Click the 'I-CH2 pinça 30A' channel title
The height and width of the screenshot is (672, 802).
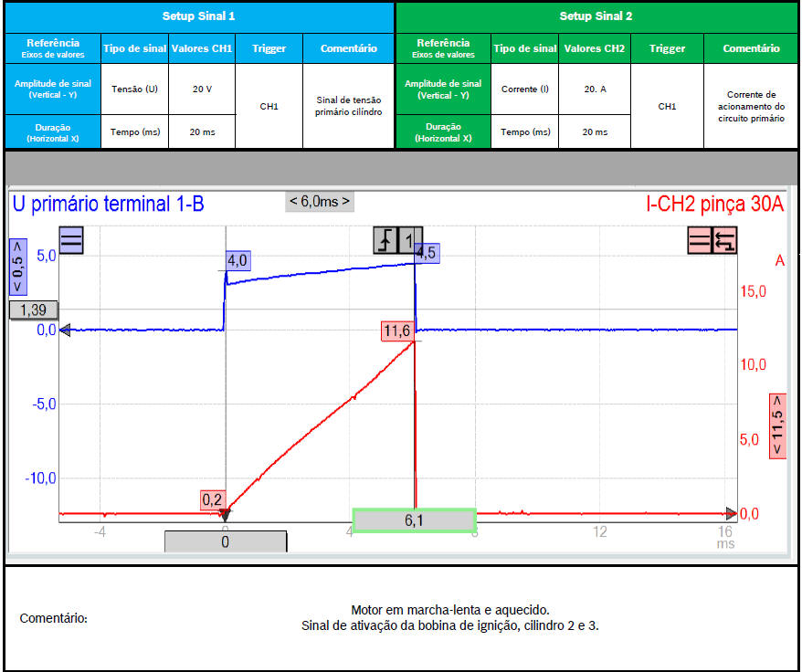pos(714,205)
